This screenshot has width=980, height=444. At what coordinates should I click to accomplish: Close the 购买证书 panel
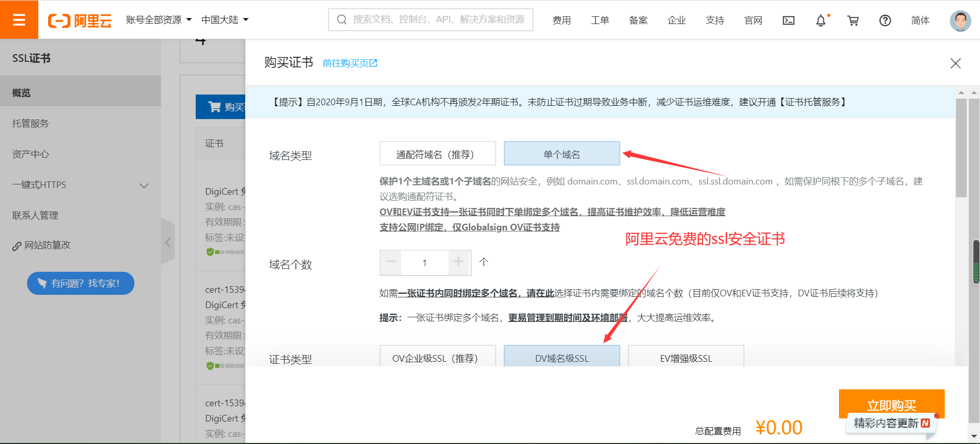point(955,63)
